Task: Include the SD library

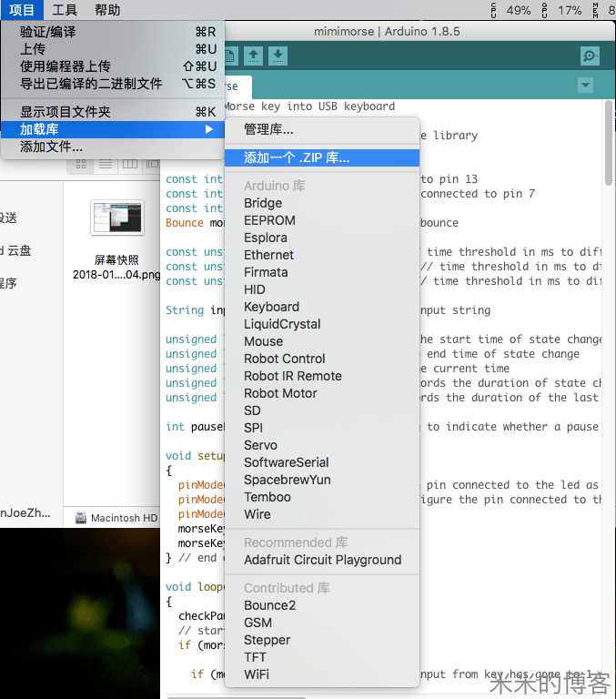Action: (x=322, y=410)
